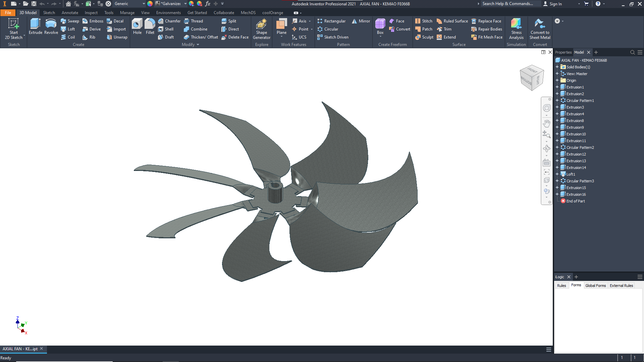The image size is (644, 362).
Task: Click the Repair Bodies button
Action: pos(487,29)
